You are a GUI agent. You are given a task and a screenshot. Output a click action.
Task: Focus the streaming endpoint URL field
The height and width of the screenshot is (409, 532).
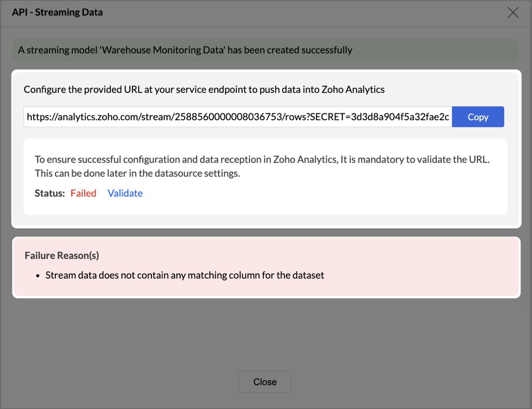pos(177,117)
